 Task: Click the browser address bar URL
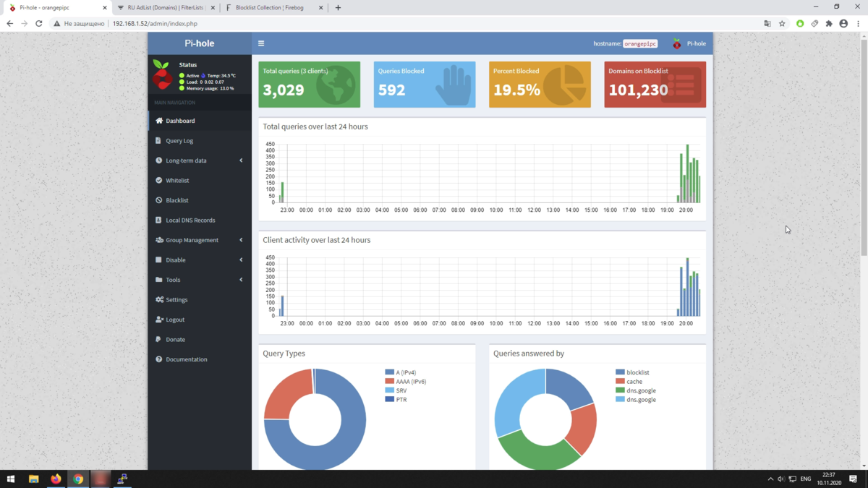[x=155, y=24]
